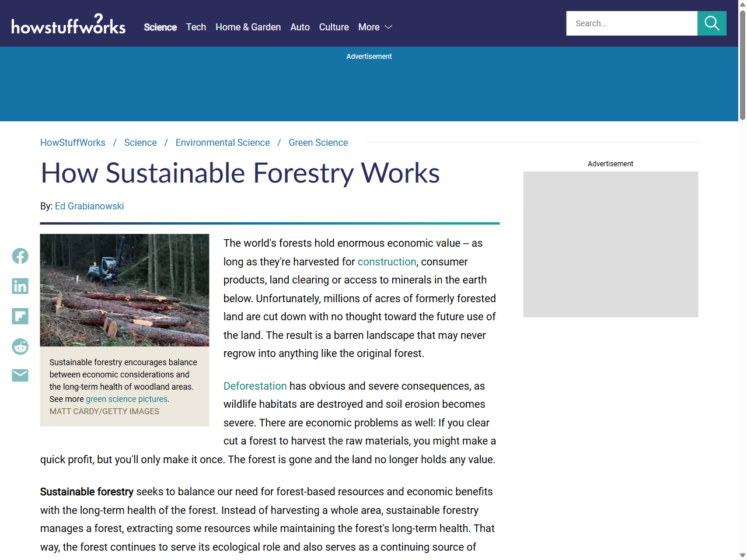
Task: Select the Home & Garden menu item
Action: point(247,27)
